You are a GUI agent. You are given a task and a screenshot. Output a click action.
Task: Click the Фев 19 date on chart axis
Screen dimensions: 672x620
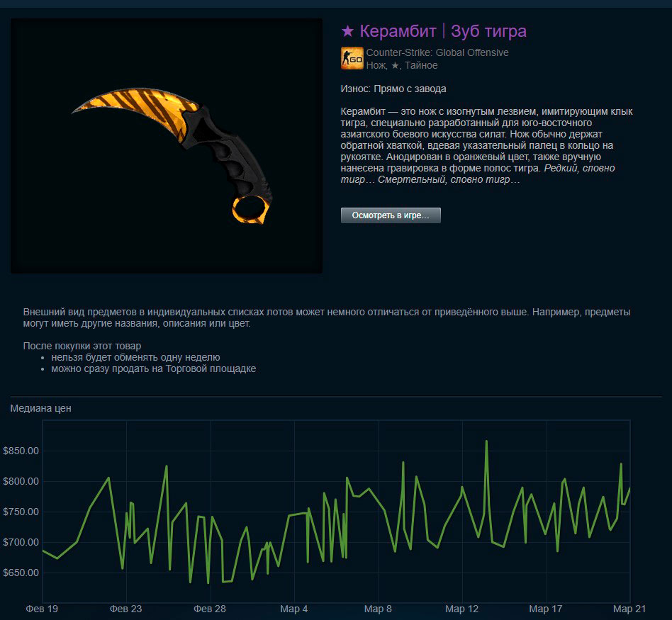[x=42, y=609]
